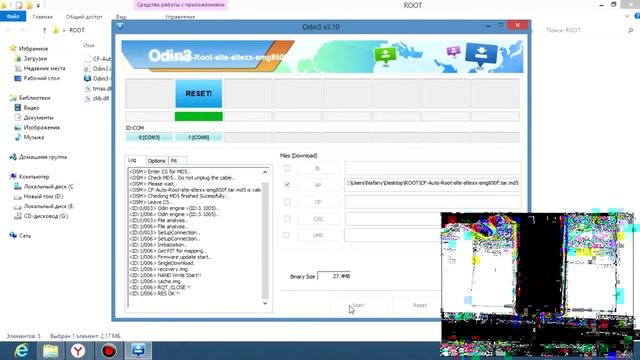Select the 0:[COM3] port box
640x360 pixels.
pos(149,138)
